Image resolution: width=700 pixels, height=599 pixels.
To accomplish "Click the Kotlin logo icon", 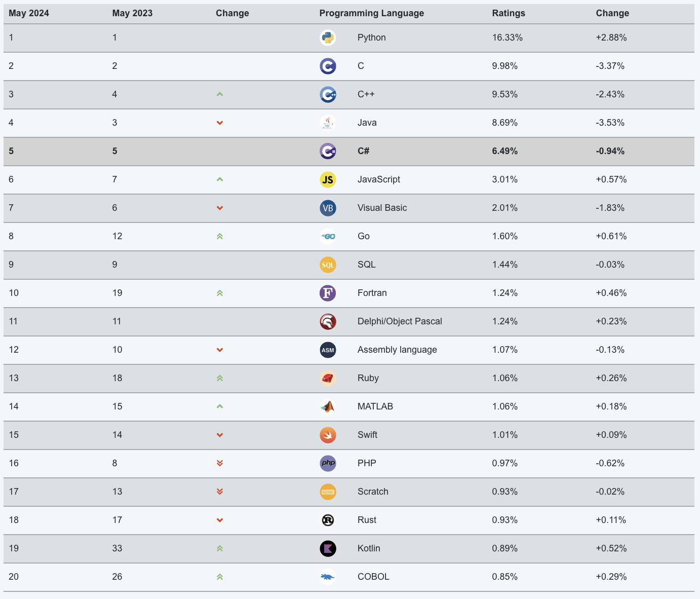I will pyautogui.click(x=328, y=548).
